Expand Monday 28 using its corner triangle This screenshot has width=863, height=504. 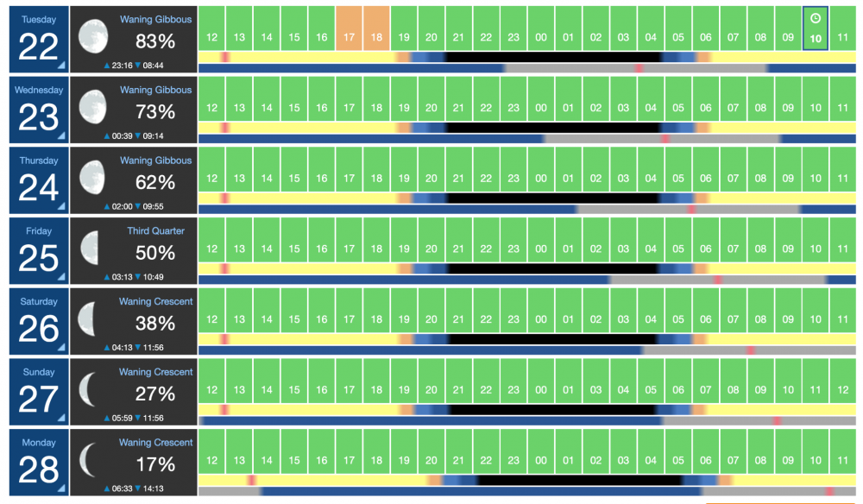click(61, 488)
